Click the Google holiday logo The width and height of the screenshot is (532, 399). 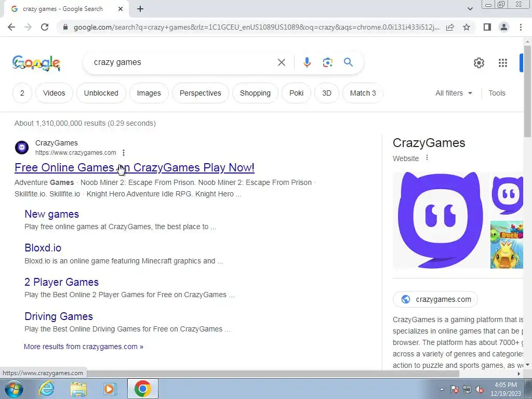tap(36, 63)
